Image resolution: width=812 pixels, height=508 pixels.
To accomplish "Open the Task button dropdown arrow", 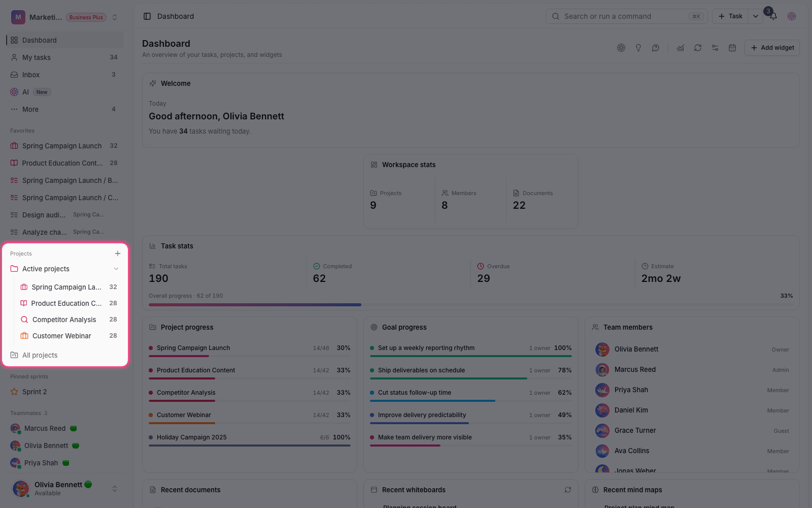I will point(756,16).
